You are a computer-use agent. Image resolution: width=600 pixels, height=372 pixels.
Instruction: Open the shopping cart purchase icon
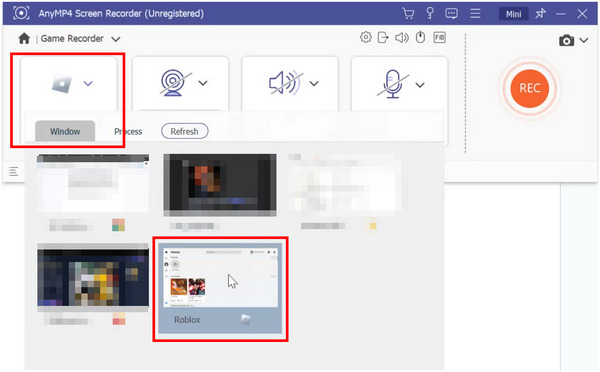[x=408, y=13]
